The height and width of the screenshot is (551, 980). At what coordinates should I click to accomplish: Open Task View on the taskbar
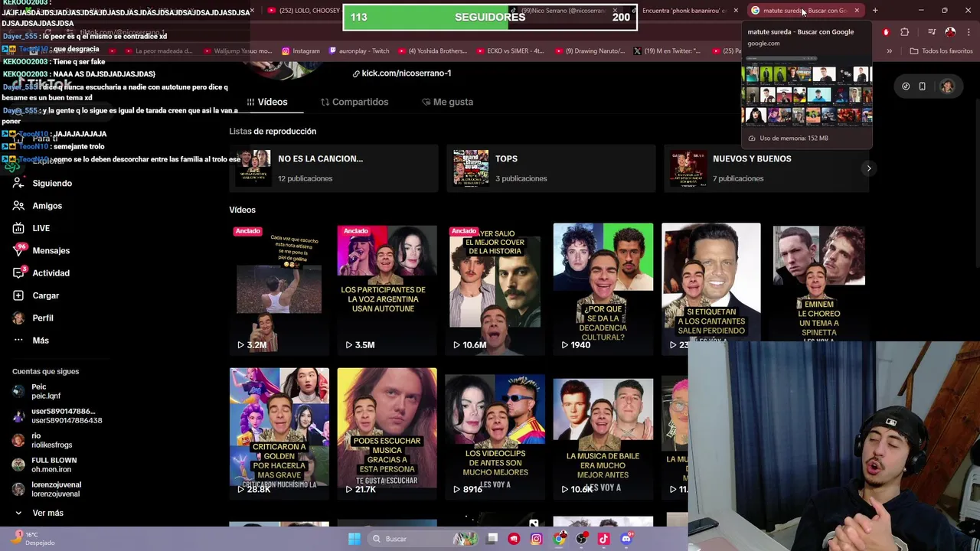492,539
